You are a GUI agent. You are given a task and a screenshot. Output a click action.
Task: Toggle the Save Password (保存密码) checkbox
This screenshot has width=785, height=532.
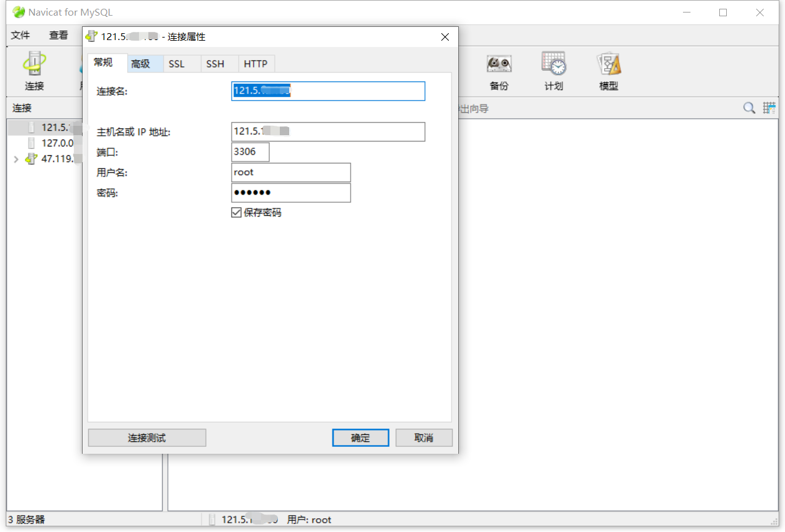tap(236, 213)
